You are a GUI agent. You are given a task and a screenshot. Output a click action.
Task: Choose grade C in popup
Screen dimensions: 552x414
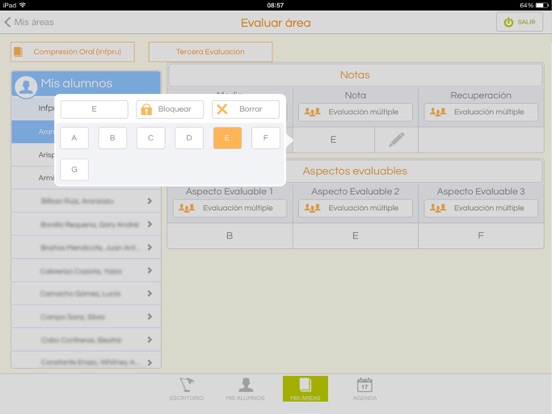pyautogui.click(x=151, y=138)
